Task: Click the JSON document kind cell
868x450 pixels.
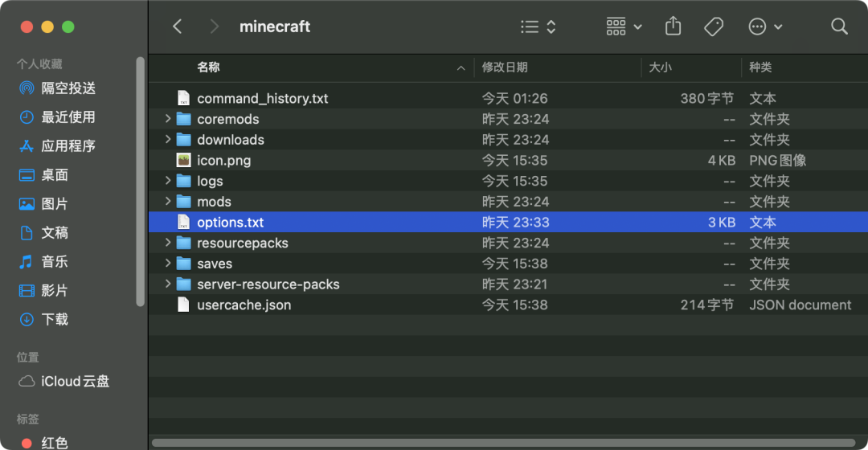Action: tap(800, 305)
